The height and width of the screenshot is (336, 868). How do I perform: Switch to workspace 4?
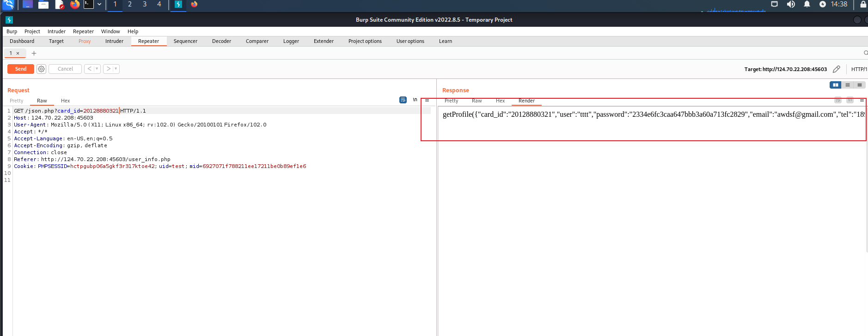(x=159, y=4)
